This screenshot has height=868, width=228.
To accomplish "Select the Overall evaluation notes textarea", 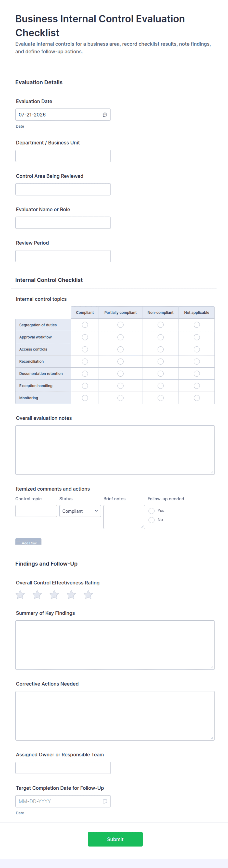I will tap(115, 450).
